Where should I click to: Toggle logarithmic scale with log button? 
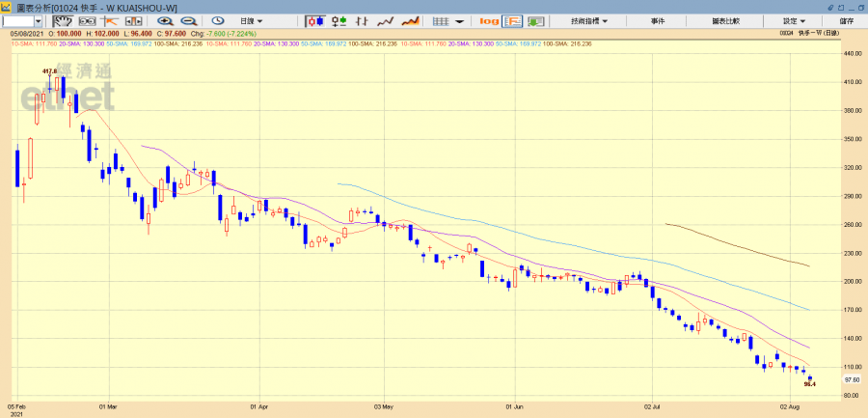(x=489, y=20)
